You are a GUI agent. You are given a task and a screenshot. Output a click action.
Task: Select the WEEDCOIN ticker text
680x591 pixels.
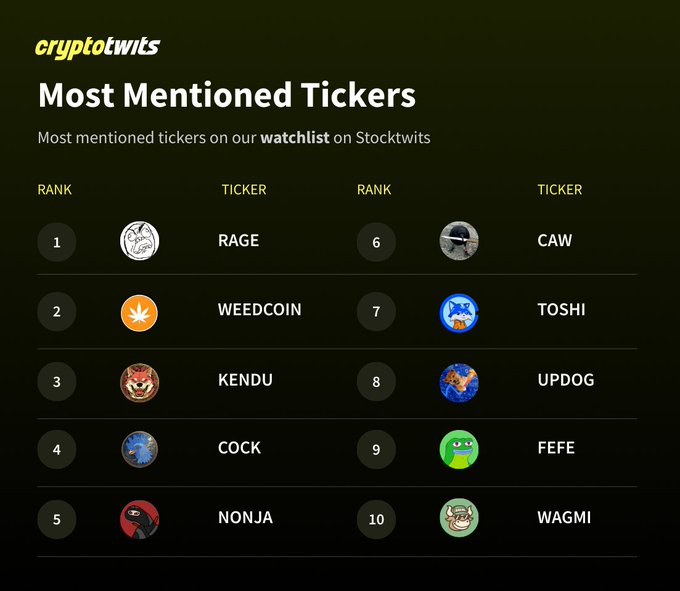click(x=259, y=310)
